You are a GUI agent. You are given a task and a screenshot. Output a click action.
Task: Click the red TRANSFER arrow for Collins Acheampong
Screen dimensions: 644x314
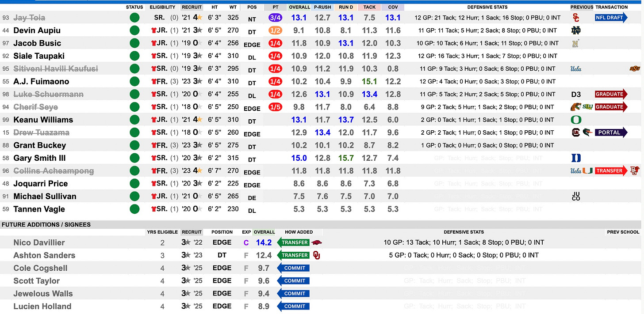point(611,171)
